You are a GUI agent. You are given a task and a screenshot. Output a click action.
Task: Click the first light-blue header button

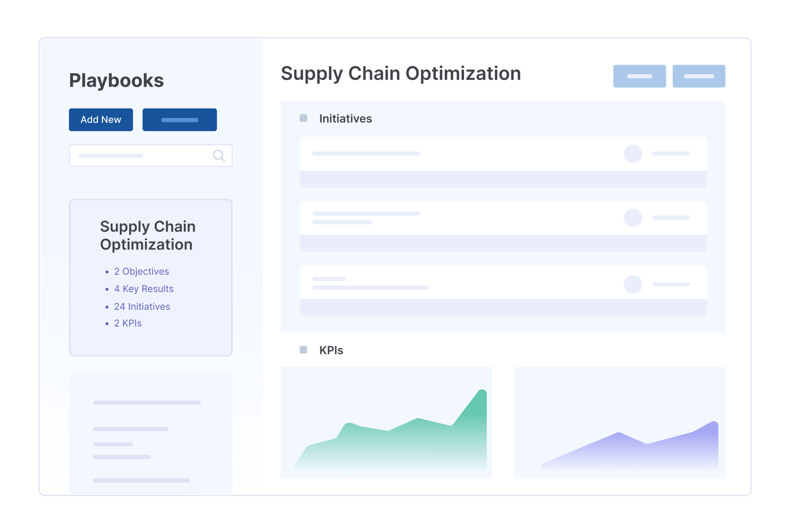coord(639,76)
